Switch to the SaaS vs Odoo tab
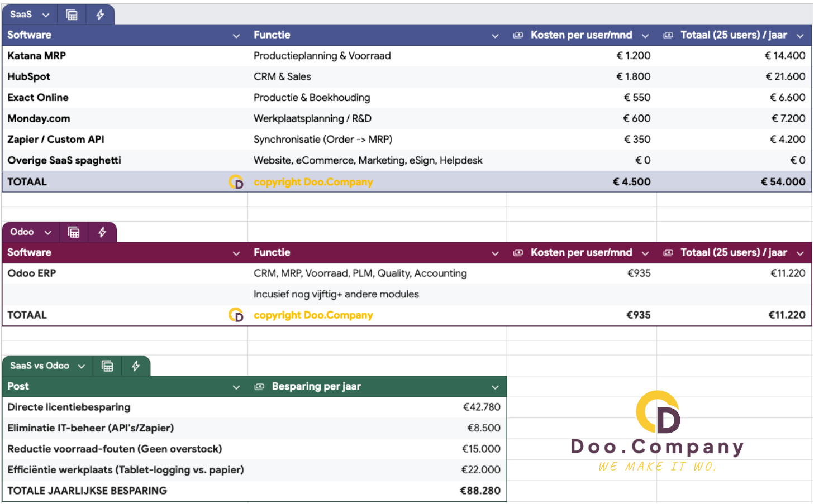814x504 pixels. pos(39,366)
